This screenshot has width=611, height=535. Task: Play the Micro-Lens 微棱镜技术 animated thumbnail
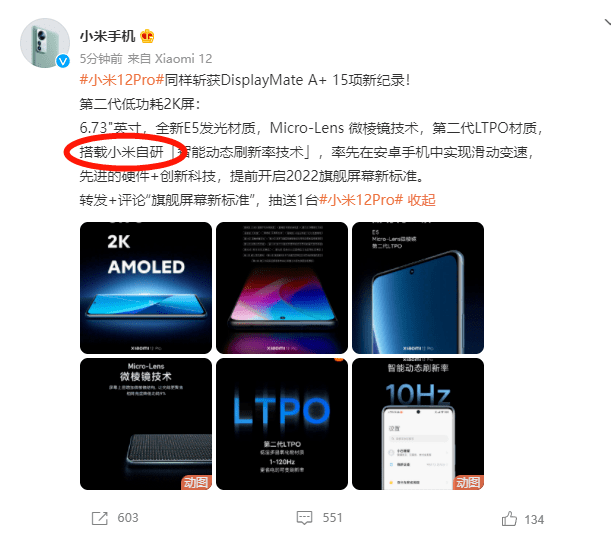(146, 424)
